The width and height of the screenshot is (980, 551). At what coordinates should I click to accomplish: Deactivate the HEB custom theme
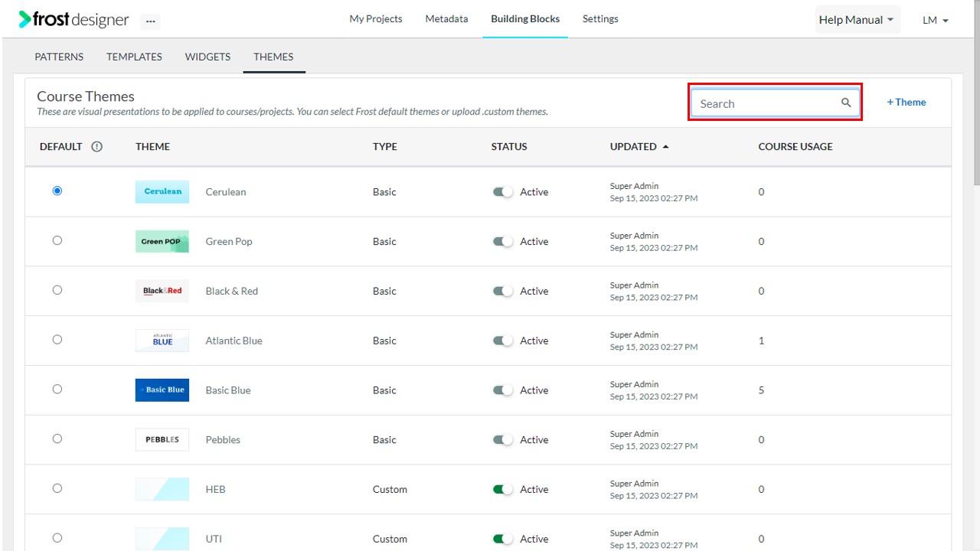click(x=503, y=489)
